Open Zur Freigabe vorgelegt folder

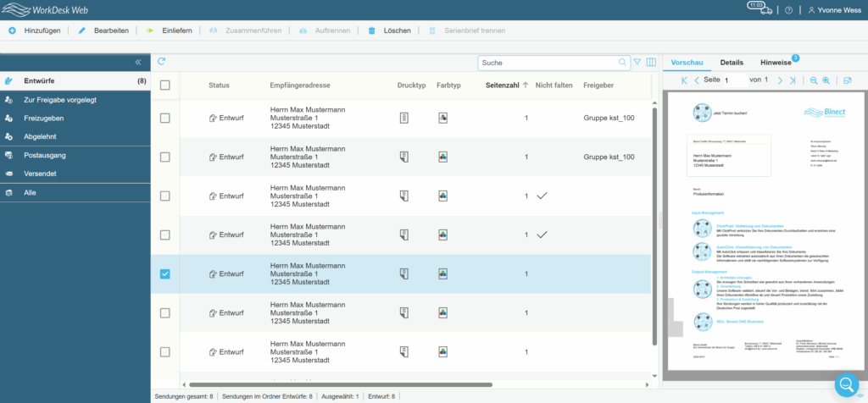pos(75,100)
